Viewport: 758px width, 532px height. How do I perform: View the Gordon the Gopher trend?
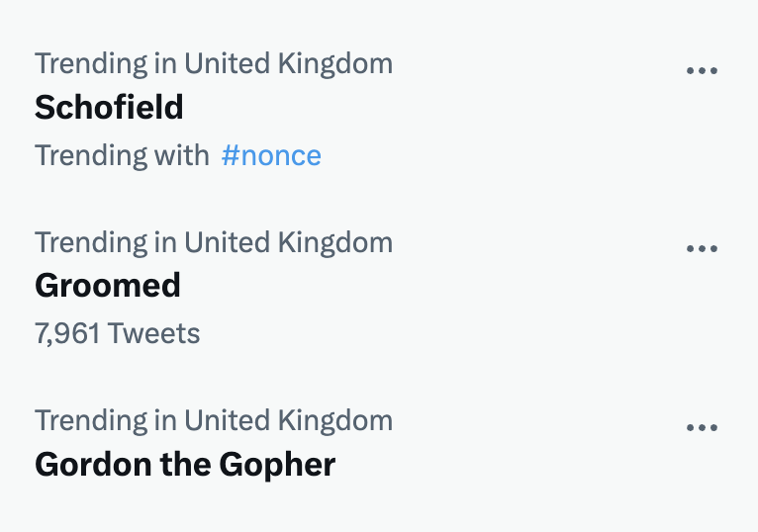(x=185, y=463)
